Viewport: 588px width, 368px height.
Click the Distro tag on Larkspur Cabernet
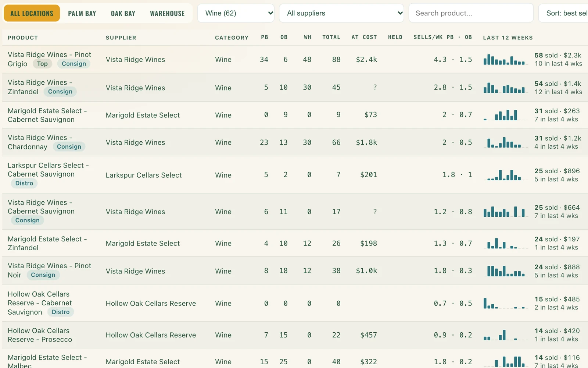[x=24, y=183]
